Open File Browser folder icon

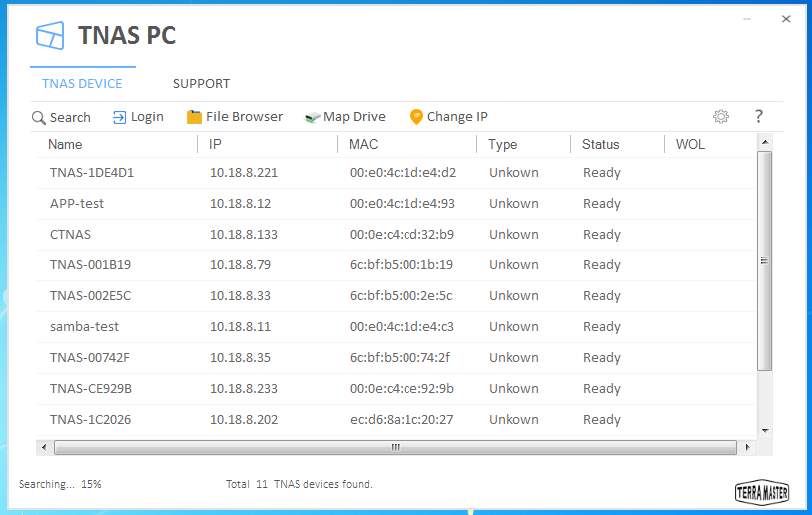coord(194,117)
